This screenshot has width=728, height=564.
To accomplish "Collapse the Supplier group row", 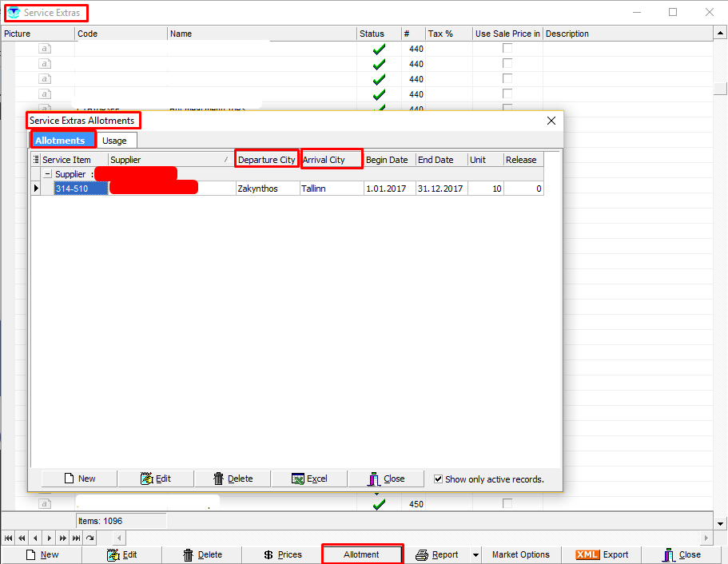I will point(47,174).
